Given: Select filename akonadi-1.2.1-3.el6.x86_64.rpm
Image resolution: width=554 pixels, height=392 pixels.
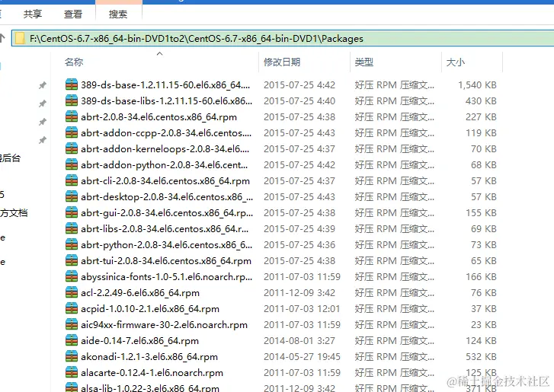Looking at the screenshot, I should [x=149, y=357].
